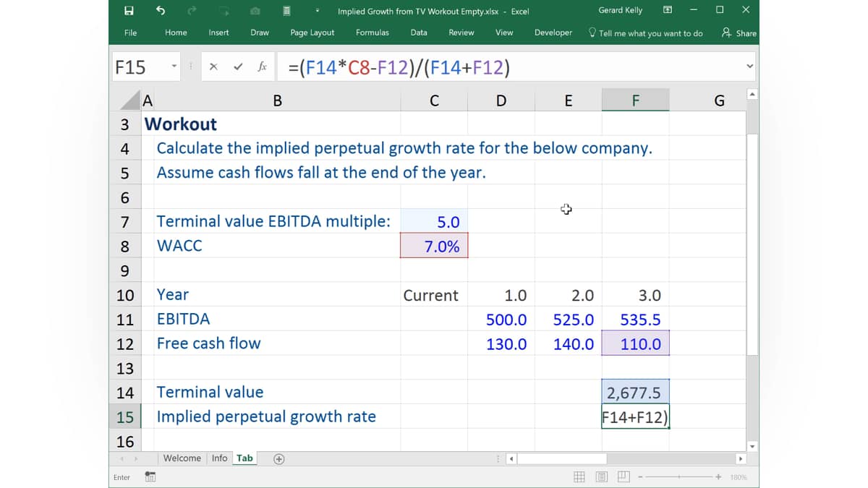
Task: Click the camera tool icon
Action: coord(255,10)
